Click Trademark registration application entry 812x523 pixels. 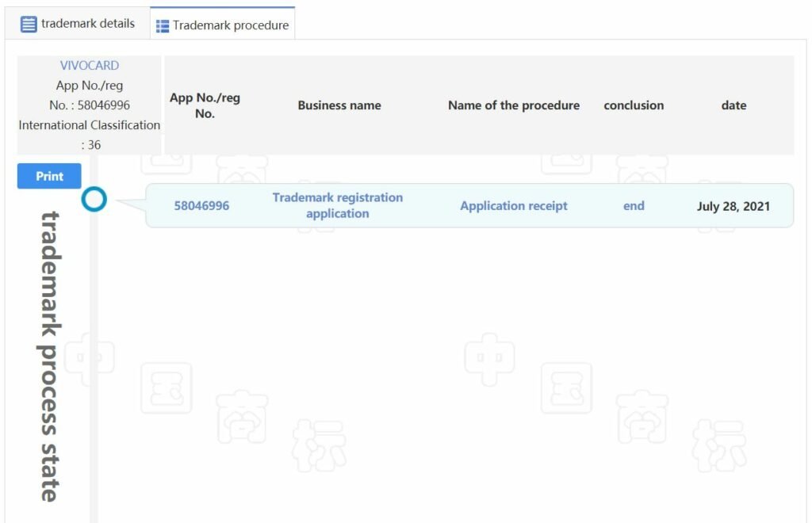pyautogui.click(x=338, y=205)
